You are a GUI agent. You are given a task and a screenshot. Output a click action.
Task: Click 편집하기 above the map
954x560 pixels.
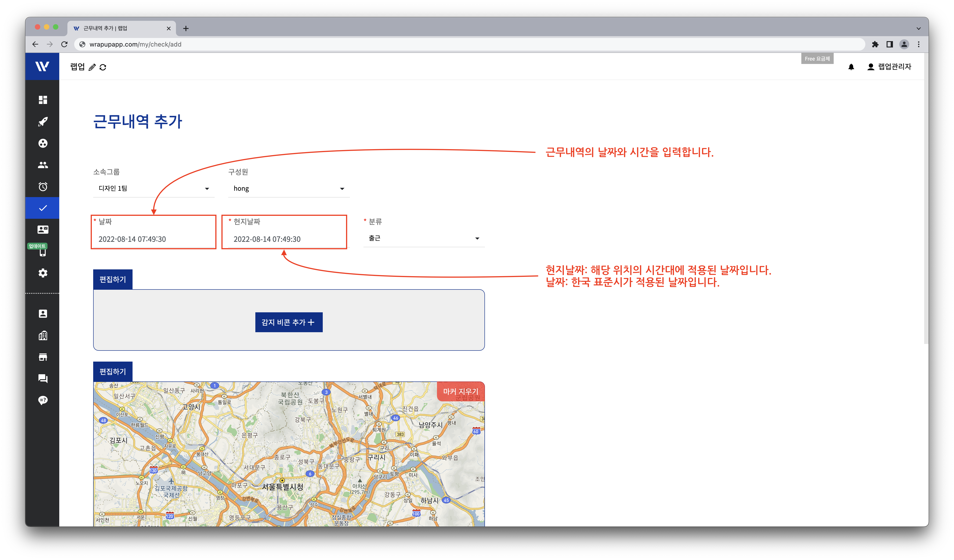113,372
